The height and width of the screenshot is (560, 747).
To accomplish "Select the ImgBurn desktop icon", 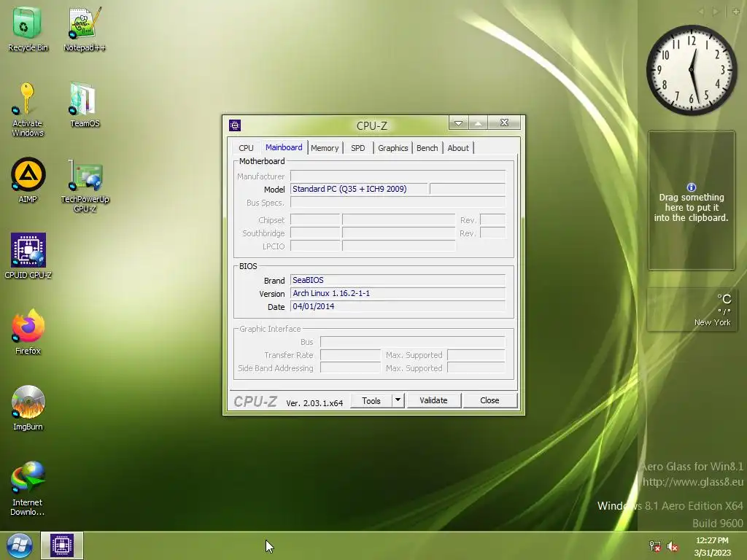I will [28, 408].
